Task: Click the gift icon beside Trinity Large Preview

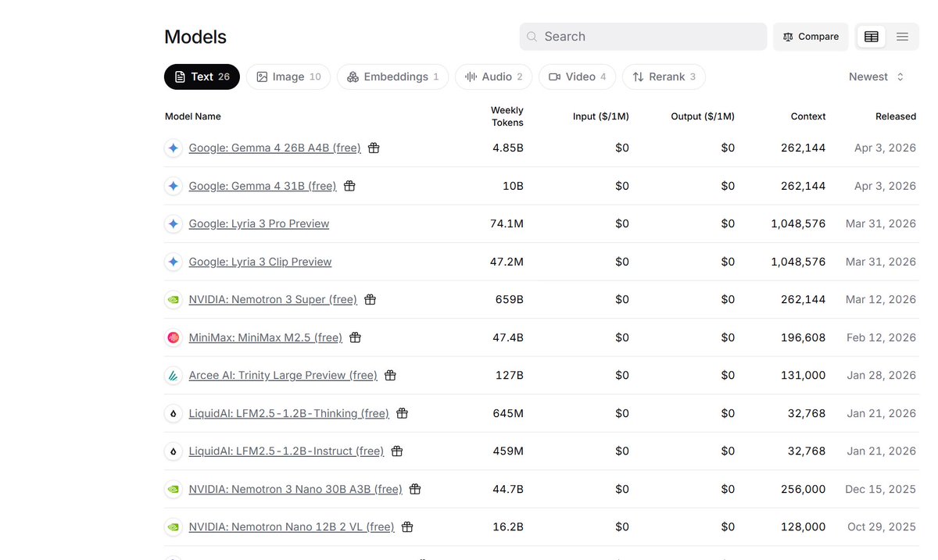Action: click(x=390, y=375)
